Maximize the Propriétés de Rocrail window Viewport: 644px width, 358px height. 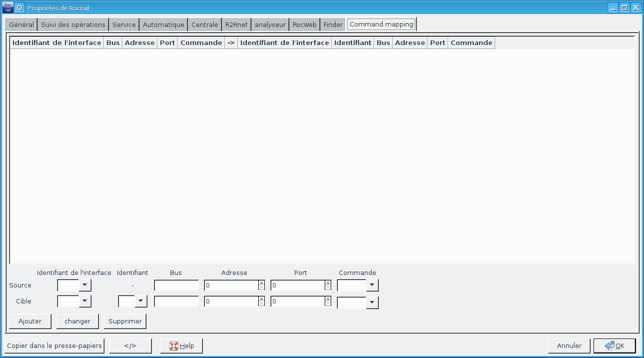[x=624, y=8]
